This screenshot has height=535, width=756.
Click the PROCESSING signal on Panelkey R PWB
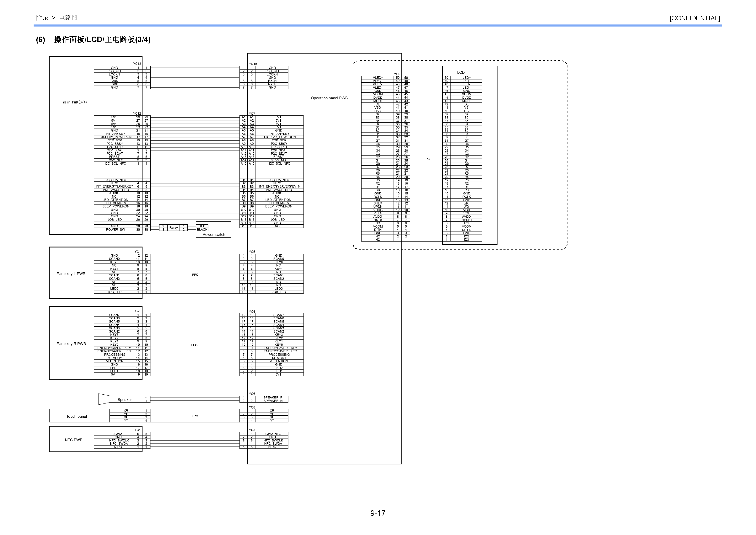point(114,354)
